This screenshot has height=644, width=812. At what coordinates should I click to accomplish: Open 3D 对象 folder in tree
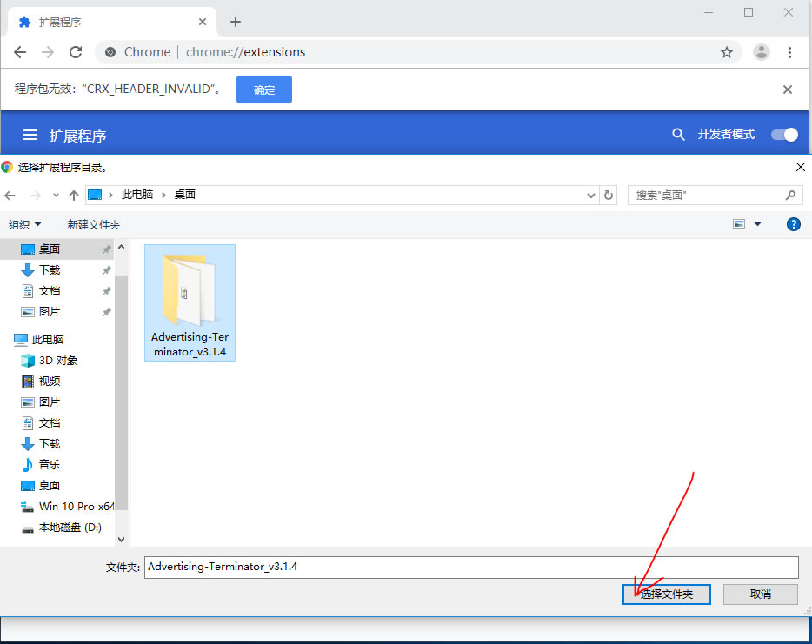57,361
